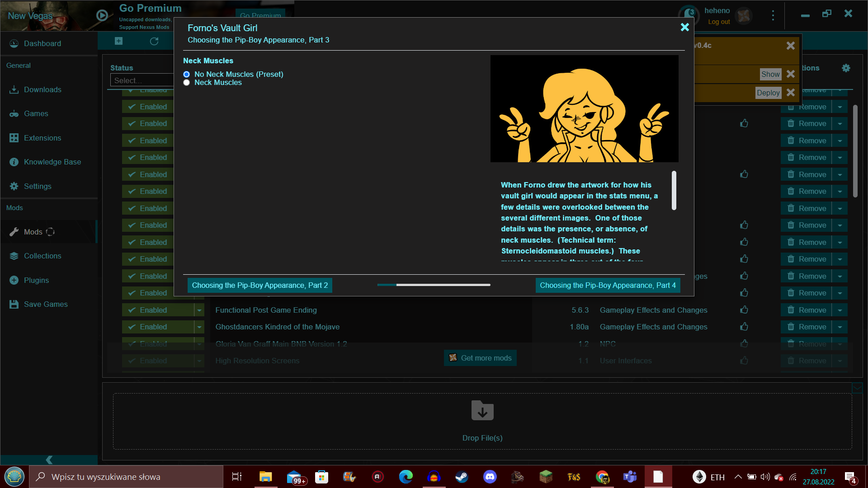Viewport: 868px width, 488px height.
Task: Collapse the drop zone panel arrow
Action: [857, 388]
